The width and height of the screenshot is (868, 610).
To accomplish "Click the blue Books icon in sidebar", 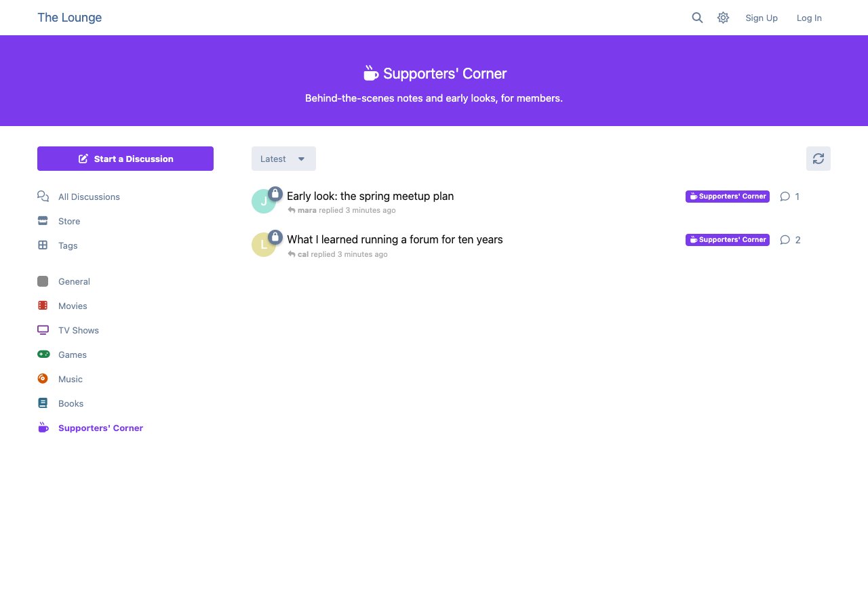I will [x=43, y=403].
